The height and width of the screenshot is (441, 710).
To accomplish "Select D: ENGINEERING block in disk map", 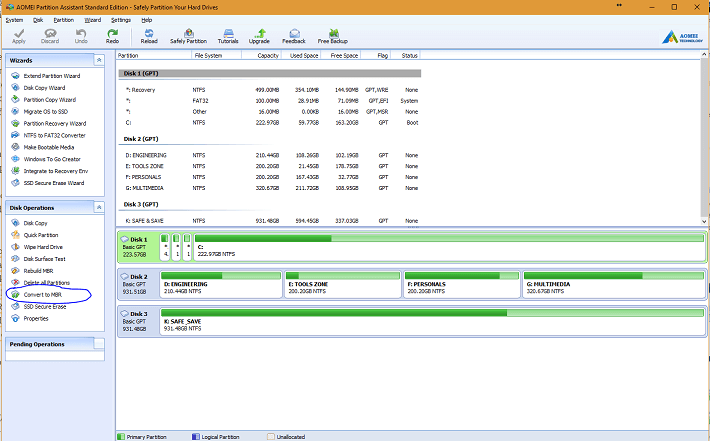I will (221, 284).
